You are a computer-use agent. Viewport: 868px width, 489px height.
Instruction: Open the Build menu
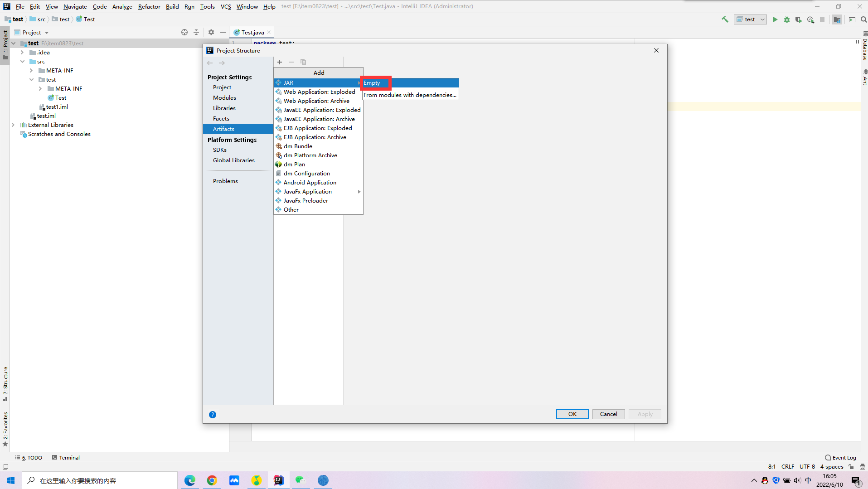172,6
